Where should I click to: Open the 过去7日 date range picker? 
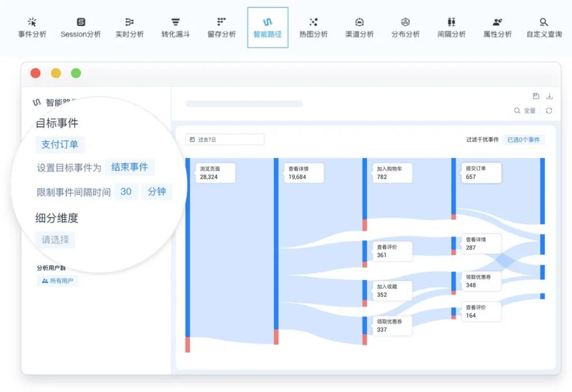(225, 140)
